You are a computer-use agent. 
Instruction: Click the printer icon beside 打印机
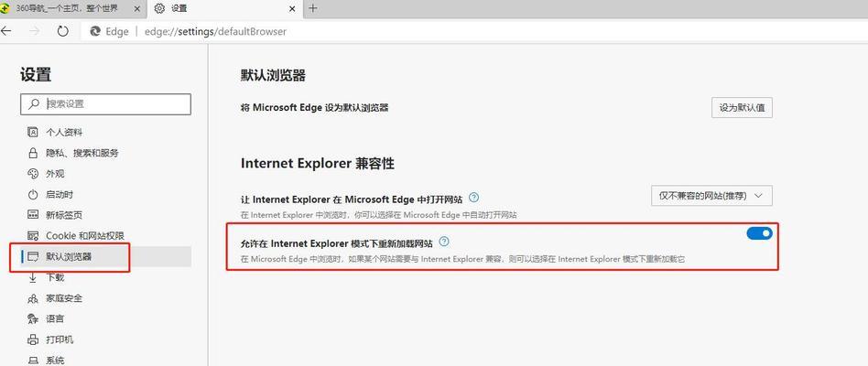click(33, 339)
